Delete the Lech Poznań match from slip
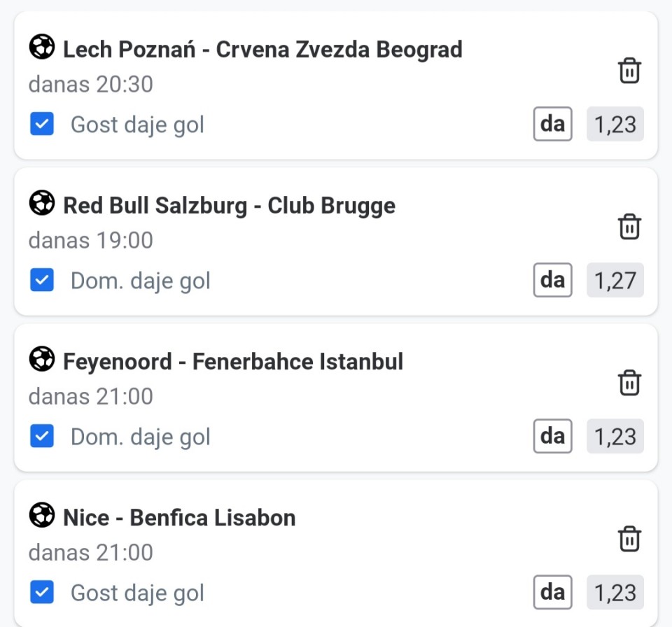 point(629,70)
